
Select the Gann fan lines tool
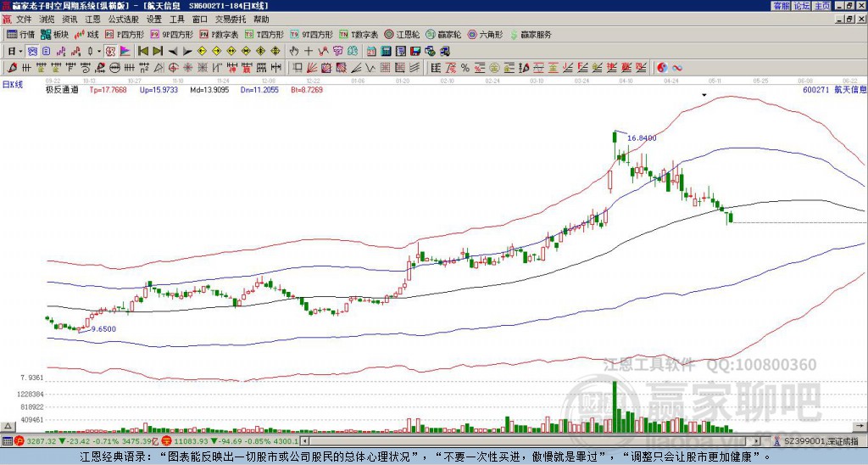click(x=312, y=68)
